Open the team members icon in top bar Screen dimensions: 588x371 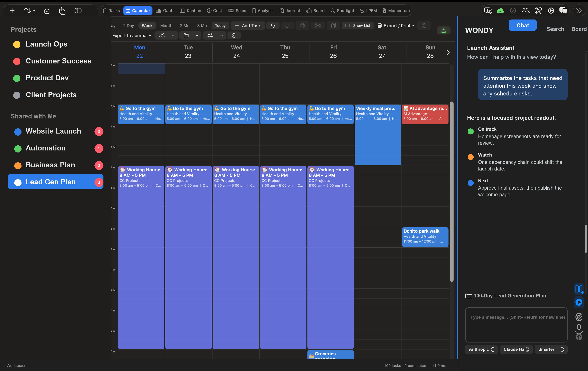click(x=526, y=10)
